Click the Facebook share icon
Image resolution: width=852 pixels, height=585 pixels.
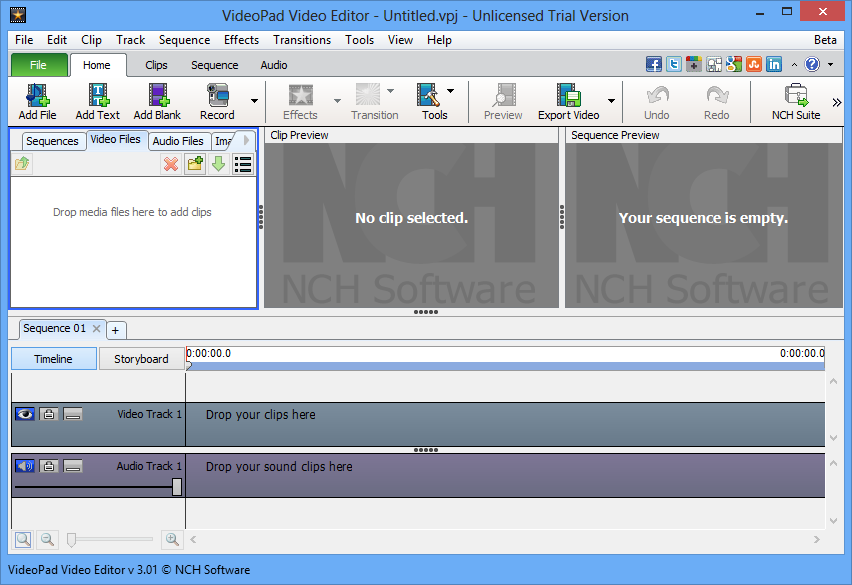point(653,63)
